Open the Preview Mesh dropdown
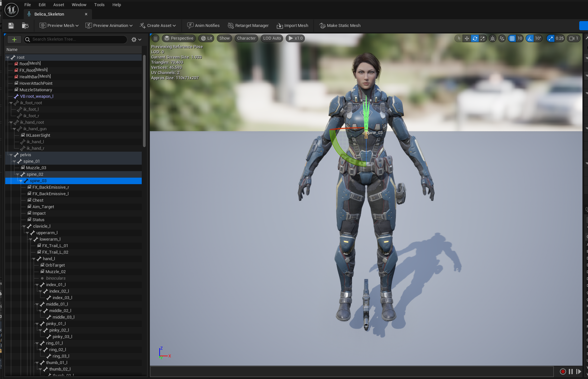 coord(59,26)
